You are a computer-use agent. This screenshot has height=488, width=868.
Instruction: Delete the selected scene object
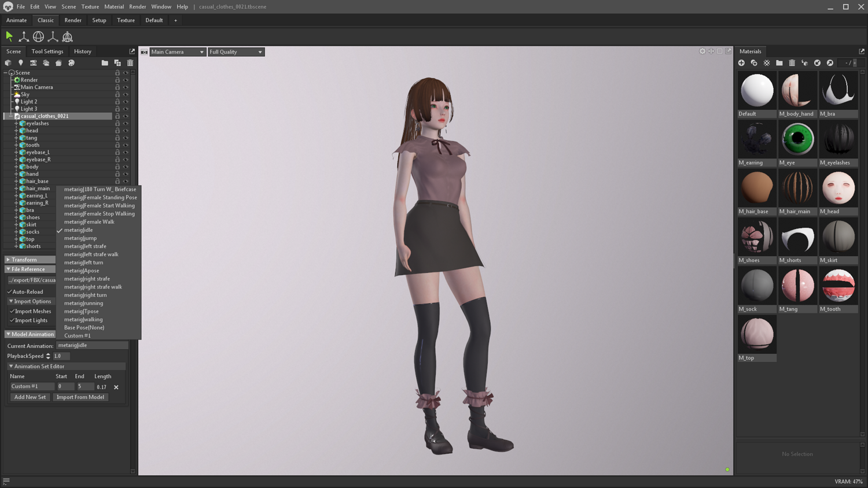tap(130, 63)
